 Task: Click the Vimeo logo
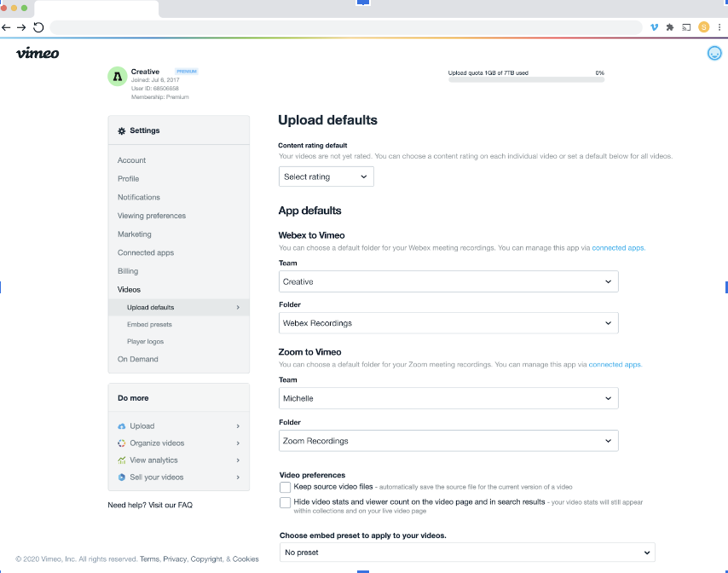click(38, 53)
